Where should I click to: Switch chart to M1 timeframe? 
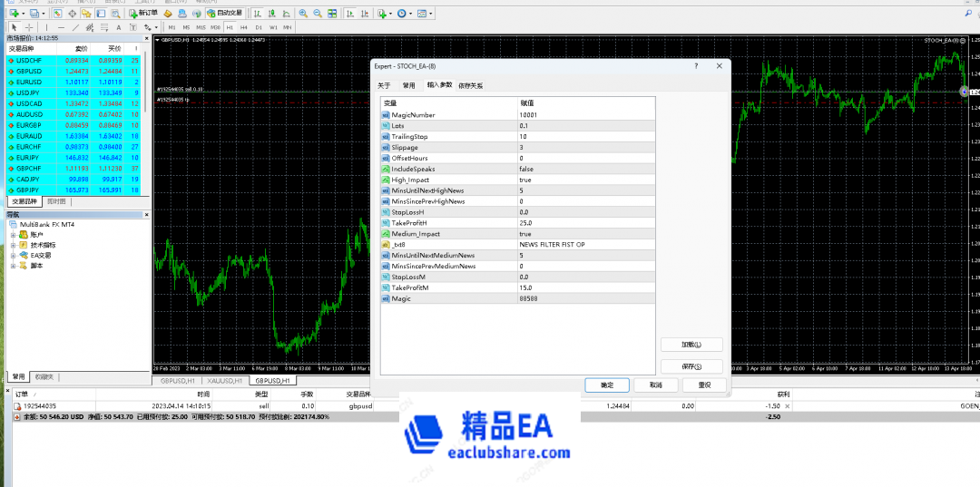tap(171, 27)
